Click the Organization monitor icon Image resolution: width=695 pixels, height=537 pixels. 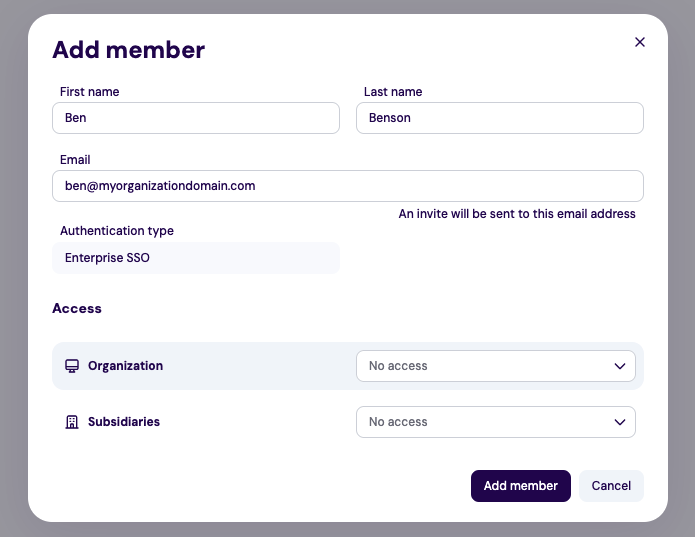[x=72, y=366]
